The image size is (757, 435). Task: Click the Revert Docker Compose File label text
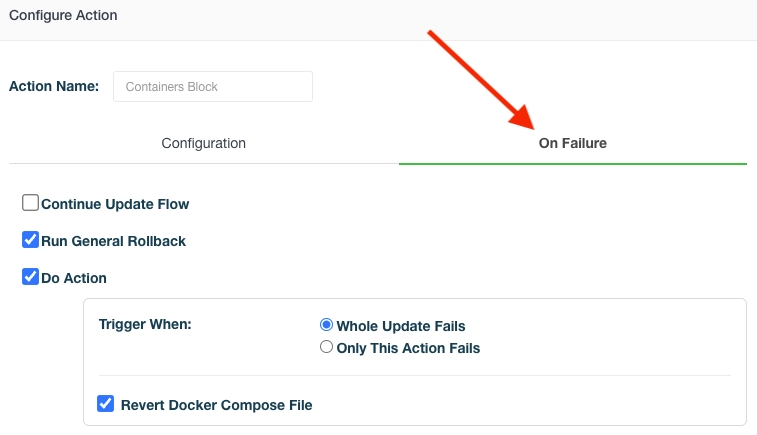(216, 405)
